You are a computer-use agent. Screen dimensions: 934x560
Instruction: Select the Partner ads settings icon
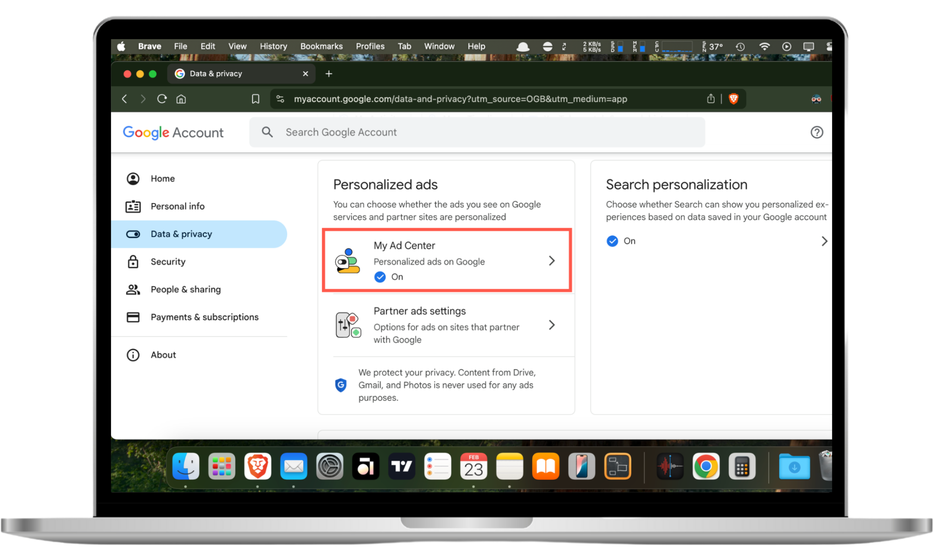[348, 325]
